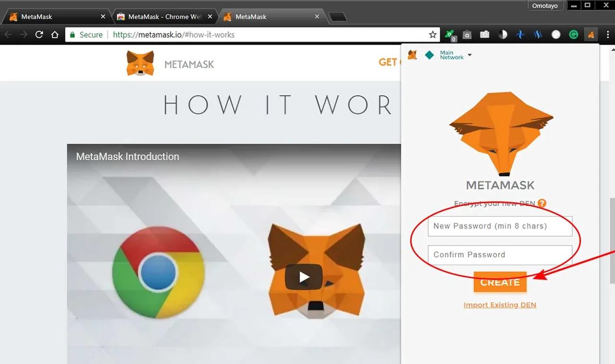This screenshot has width=615, height=364.
Task: Click the green extension icon with 0 badge
Action: [450, 35]
